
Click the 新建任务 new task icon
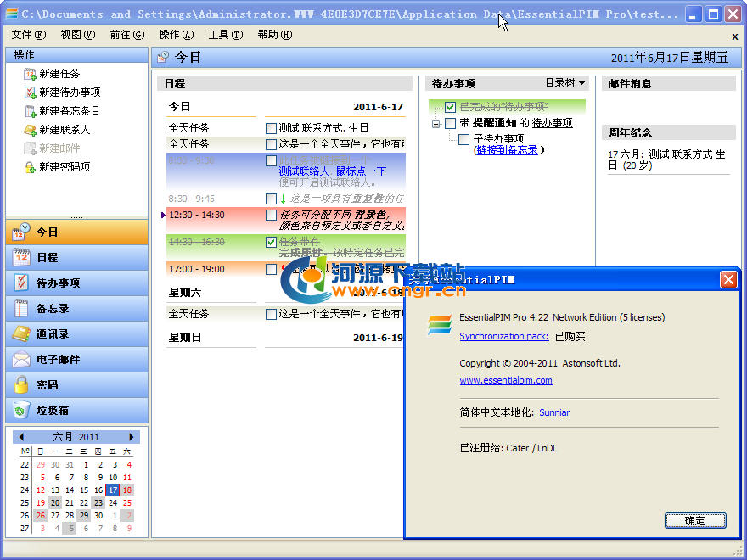[30, 74]
